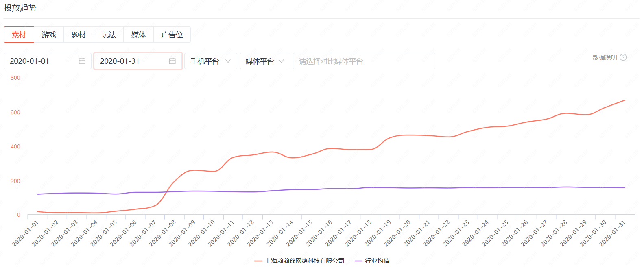644x272 pixels.
Task: Toggle 上海莉莉丝网络科技有限公司 legend series
Action: (x=299, y=261)
